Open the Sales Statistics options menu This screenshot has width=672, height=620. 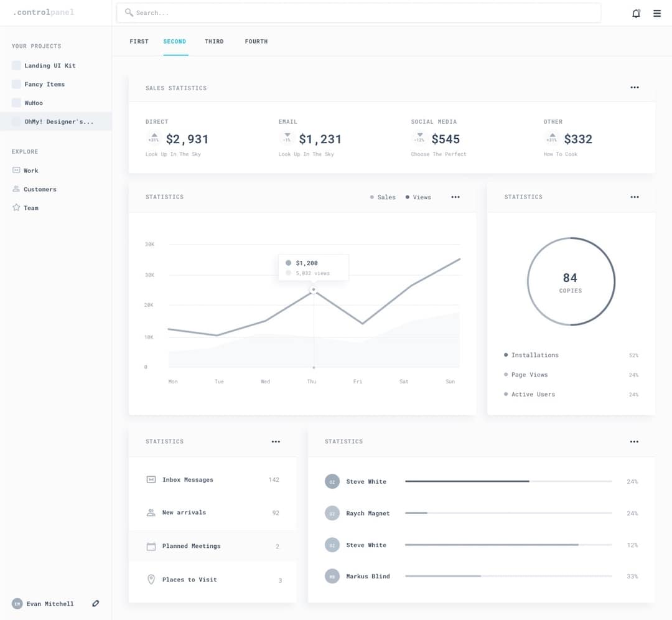coord(634,87)
